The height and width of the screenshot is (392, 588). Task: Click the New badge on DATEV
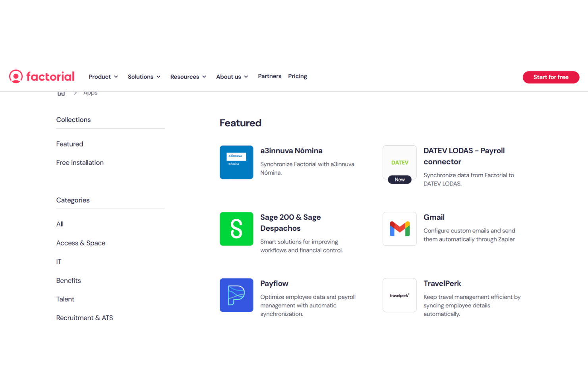coord(400,180)
